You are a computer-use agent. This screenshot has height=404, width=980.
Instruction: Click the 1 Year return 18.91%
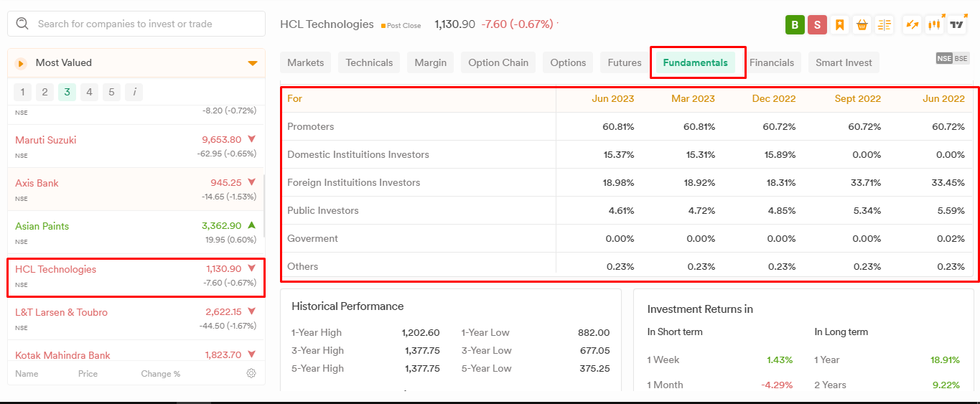[945, 360]
